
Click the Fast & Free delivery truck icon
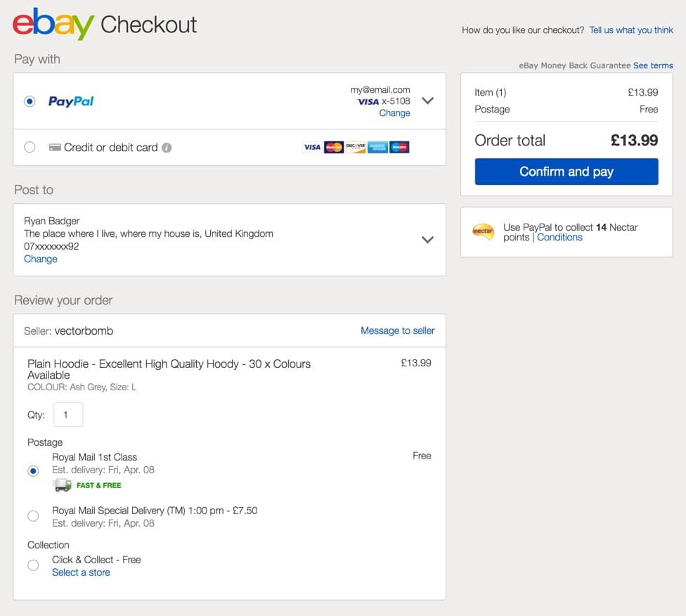point(62,485)
